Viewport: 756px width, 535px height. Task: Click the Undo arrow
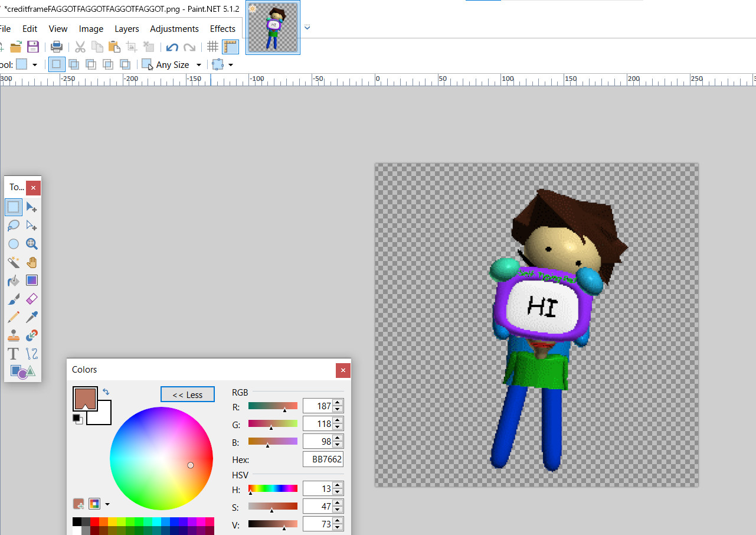(x=172, y=47)
